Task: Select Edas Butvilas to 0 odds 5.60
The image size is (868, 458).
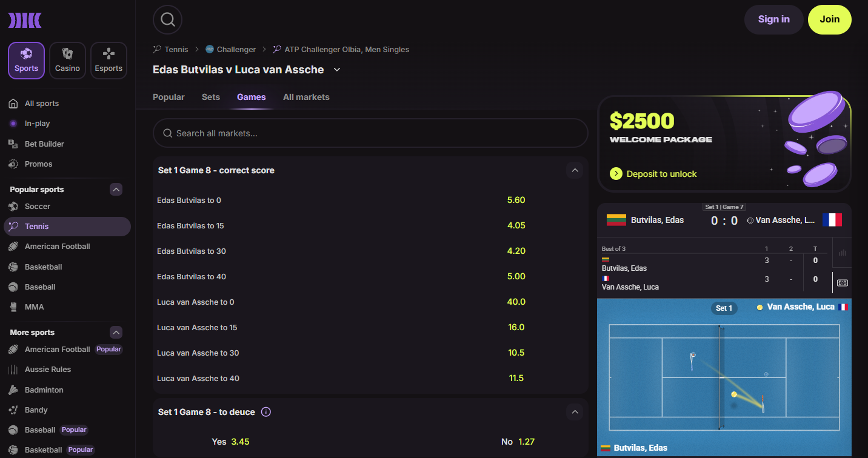Action: 516,200
